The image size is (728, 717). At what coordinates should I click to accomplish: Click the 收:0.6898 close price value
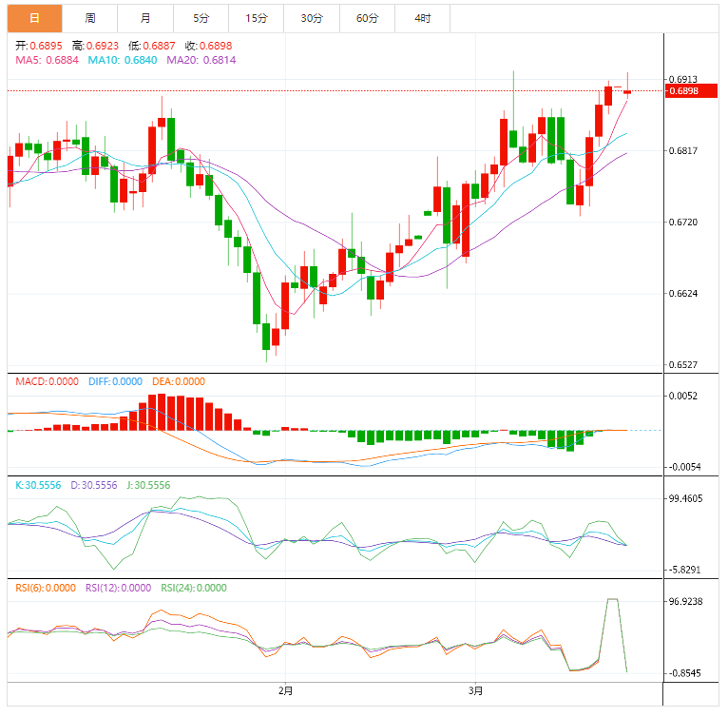(x=208, y=46)
